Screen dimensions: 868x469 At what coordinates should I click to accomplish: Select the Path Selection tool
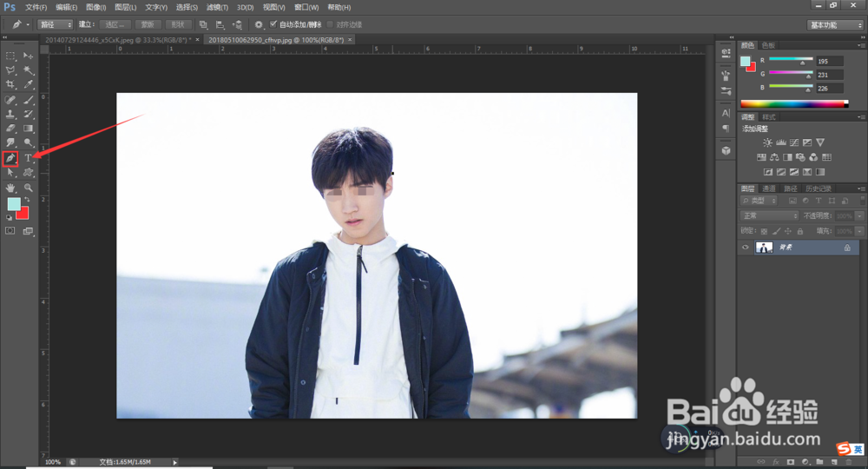click(x=10, y=173)
